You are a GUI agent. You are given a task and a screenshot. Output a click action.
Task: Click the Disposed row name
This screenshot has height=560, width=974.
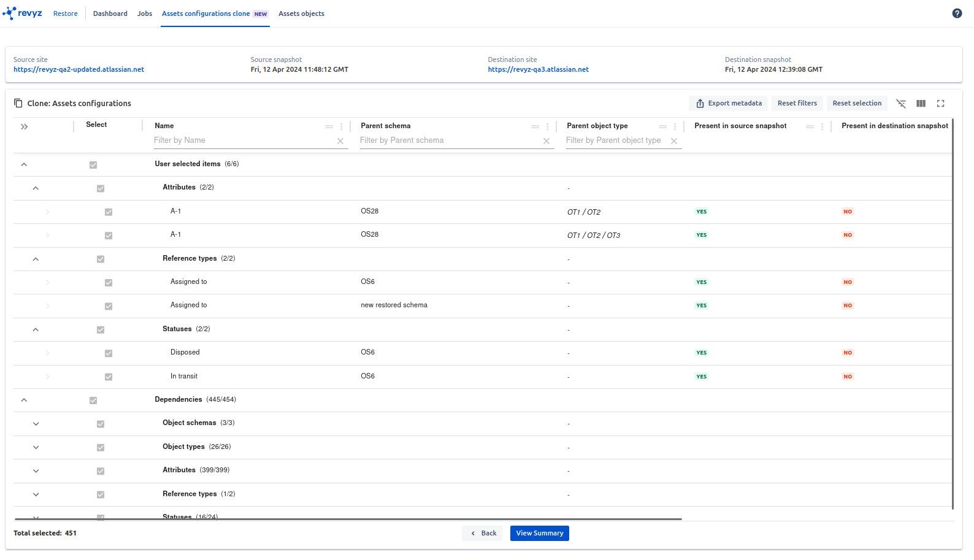[x=185, y=352]
